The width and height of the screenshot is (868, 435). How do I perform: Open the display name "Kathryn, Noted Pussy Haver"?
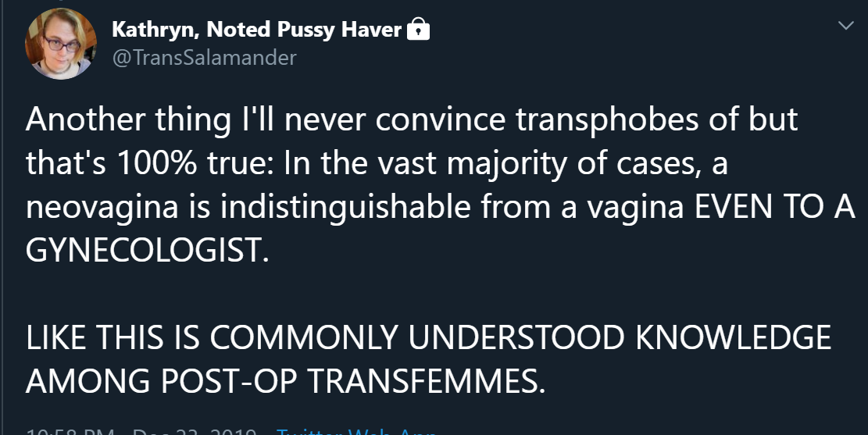click(x=256, y=30)
